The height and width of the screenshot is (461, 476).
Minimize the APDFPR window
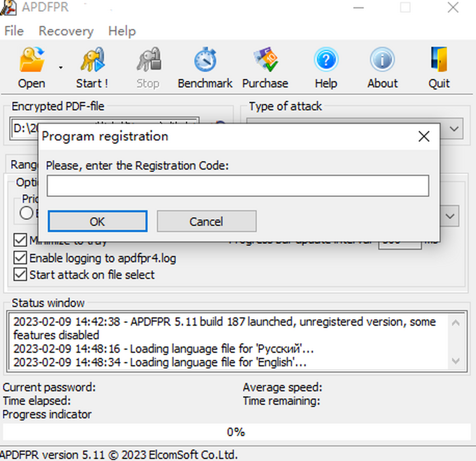coord(359,8)
